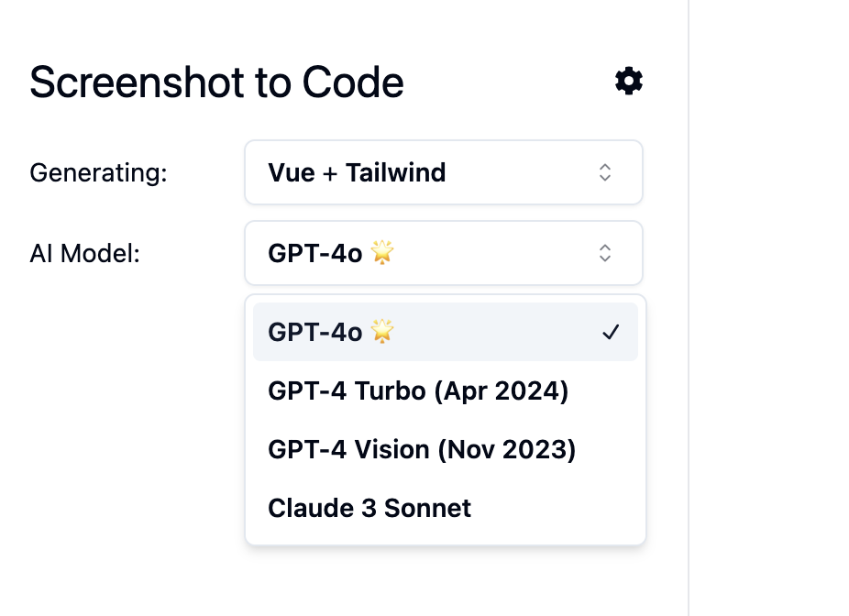Click the AI Model: label
The height and width of the screenshot is (616, 849).
tap(85, 253)
